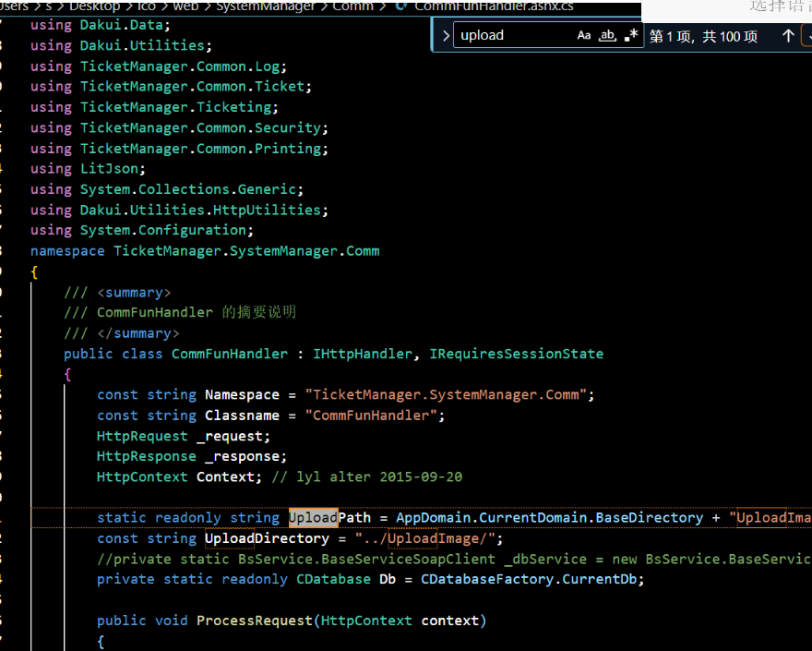The width and height of the screenshot is (812, 651).
Task: Click string literal "CommFunHandler"
Action: [x=371, y=416]
